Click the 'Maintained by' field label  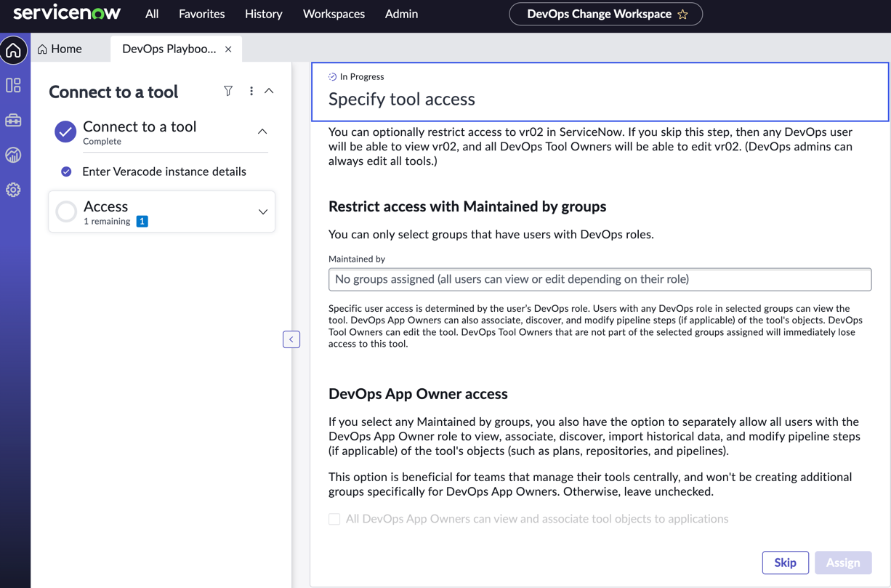pos(357,259)
